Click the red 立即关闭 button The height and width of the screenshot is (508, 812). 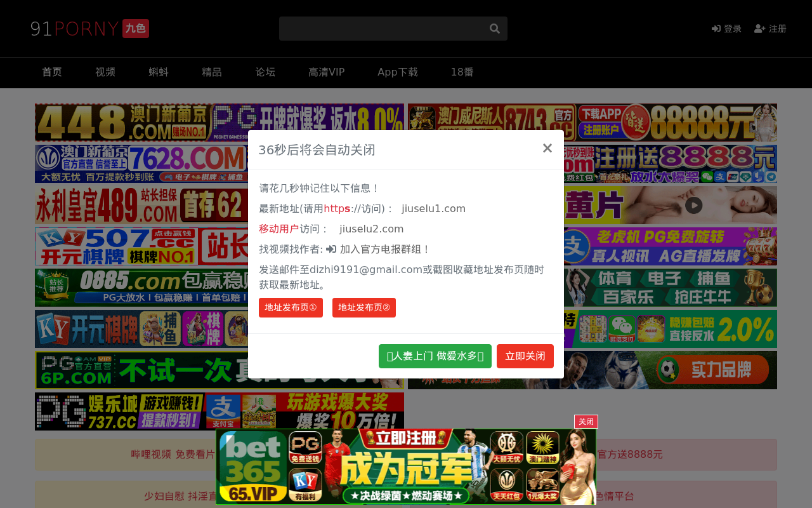525,356
